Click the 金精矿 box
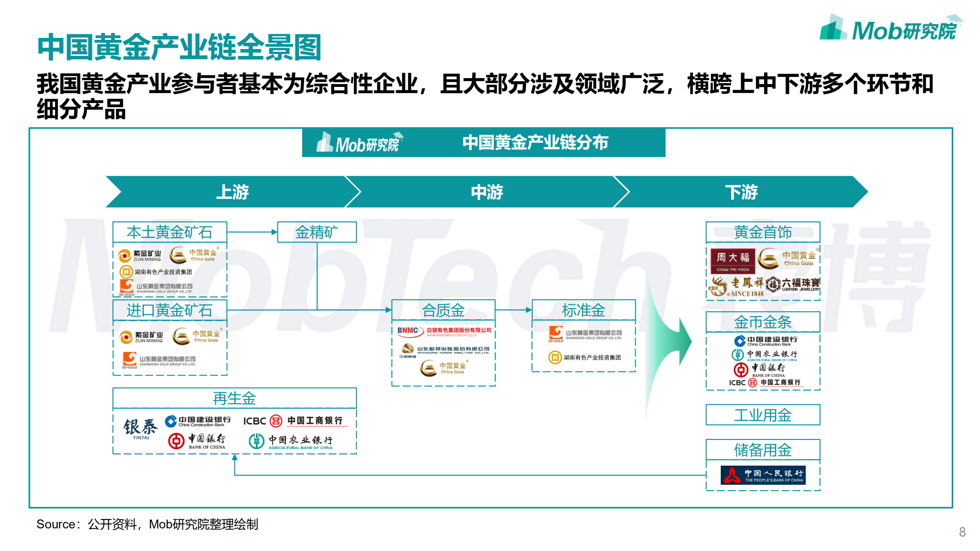The width and height of the screenshot is (980, 551). (x=317, y=232)
